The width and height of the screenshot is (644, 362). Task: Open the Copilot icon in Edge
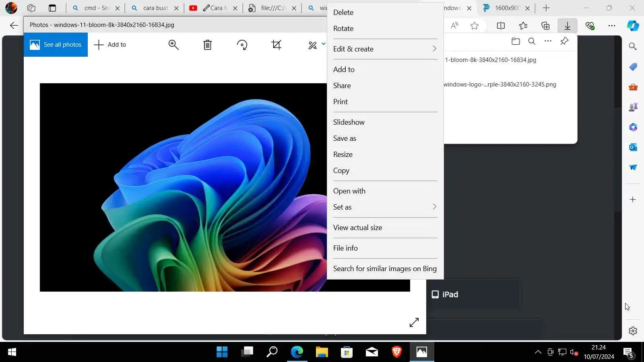click(633, 26)
